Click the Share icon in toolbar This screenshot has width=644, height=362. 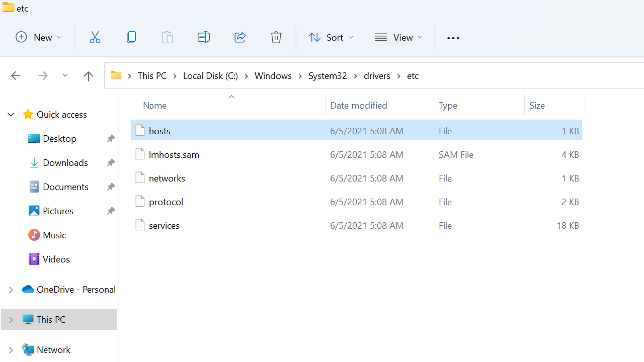pos(240,37)
